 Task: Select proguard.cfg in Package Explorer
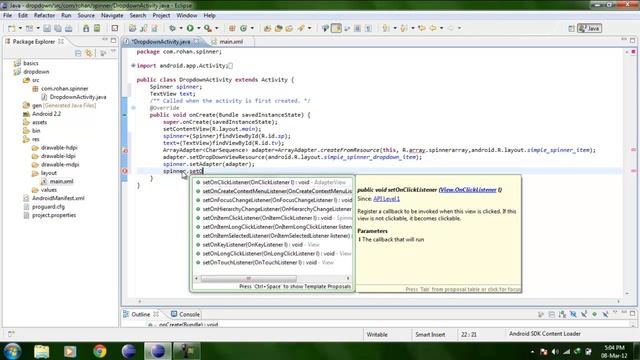coord(48,207)
